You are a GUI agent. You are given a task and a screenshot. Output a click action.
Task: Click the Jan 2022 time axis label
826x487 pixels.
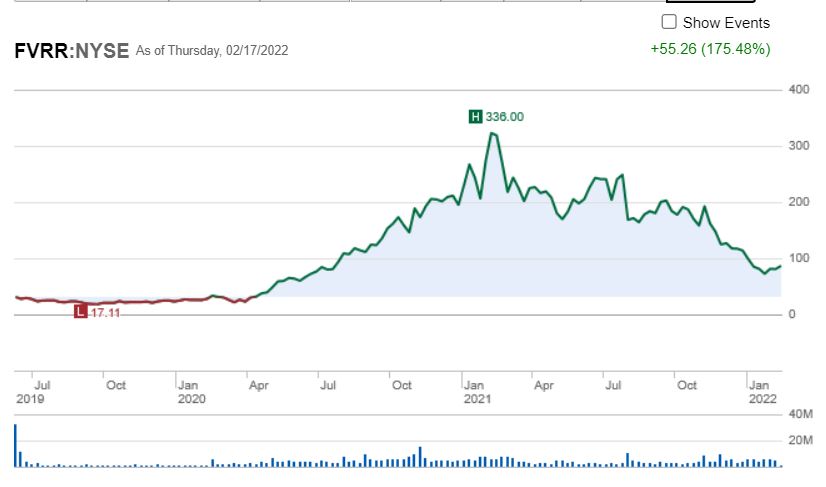pos(762,392)
